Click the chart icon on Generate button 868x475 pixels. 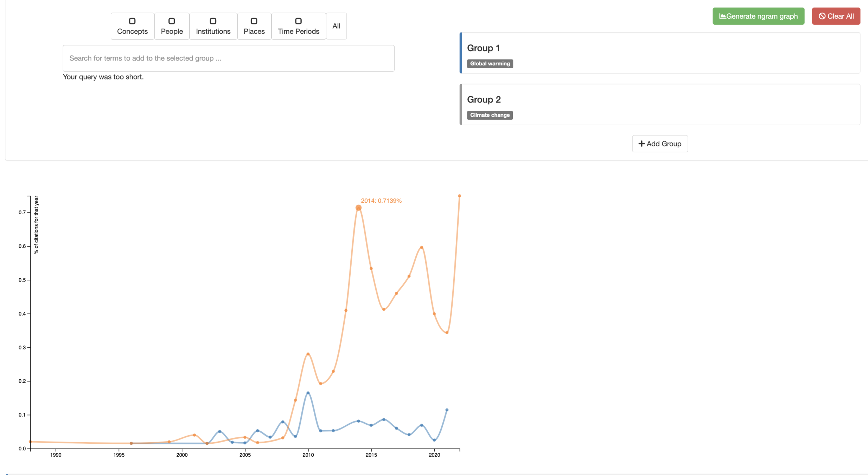click(722, 16)
